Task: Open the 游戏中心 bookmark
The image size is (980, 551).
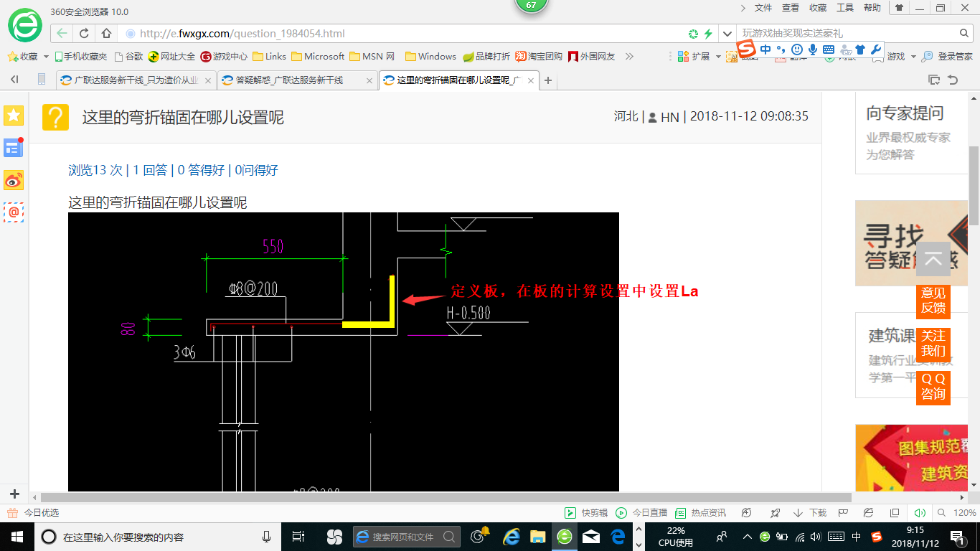Action: pyautogui.click(x=224, y=56)
